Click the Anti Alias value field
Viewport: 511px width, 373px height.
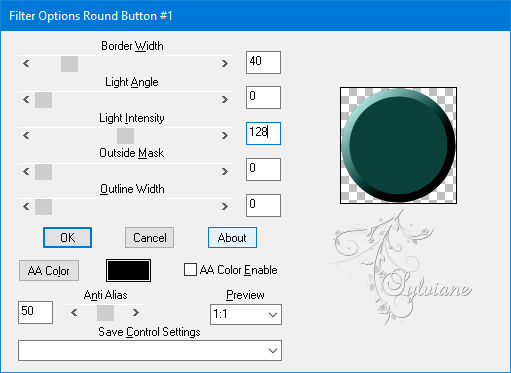coord(35,312)
